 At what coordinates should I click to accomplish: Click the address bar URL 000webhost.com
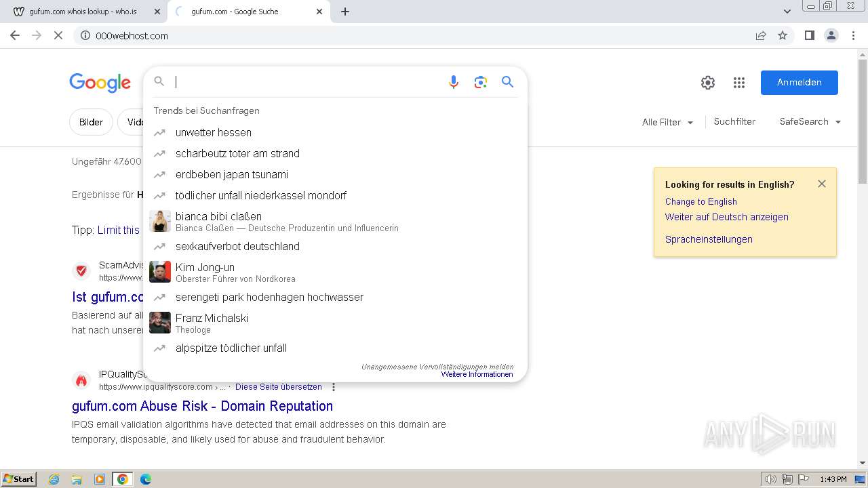132,36
